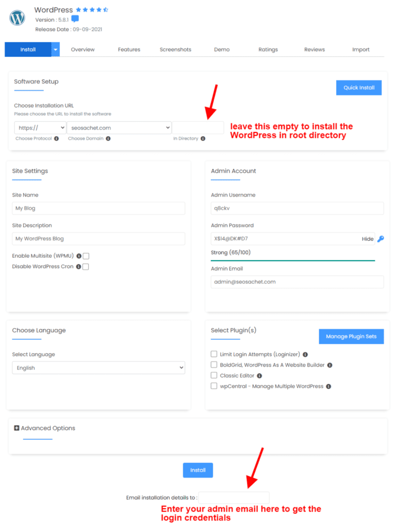Check the Disable WordPress Cron box

pos(86,267)
